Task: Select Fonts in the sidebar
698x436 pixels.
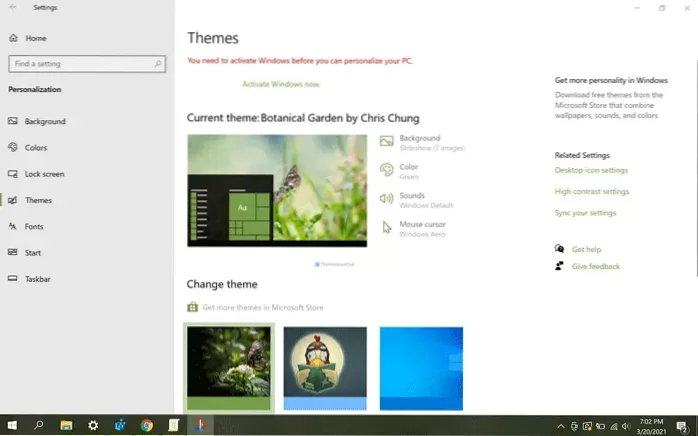Action: pyautogui.click(x=34, y=226)
